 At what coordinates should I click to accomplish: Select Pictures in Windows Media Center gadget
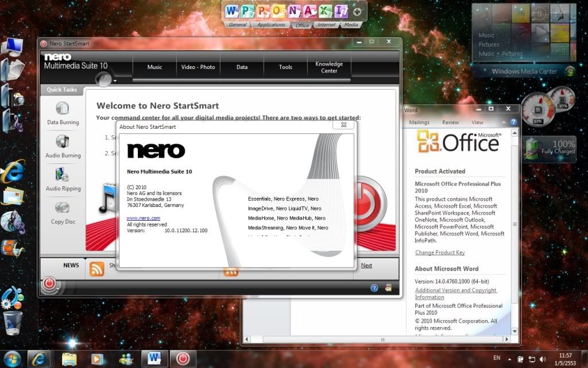(489, 44)
